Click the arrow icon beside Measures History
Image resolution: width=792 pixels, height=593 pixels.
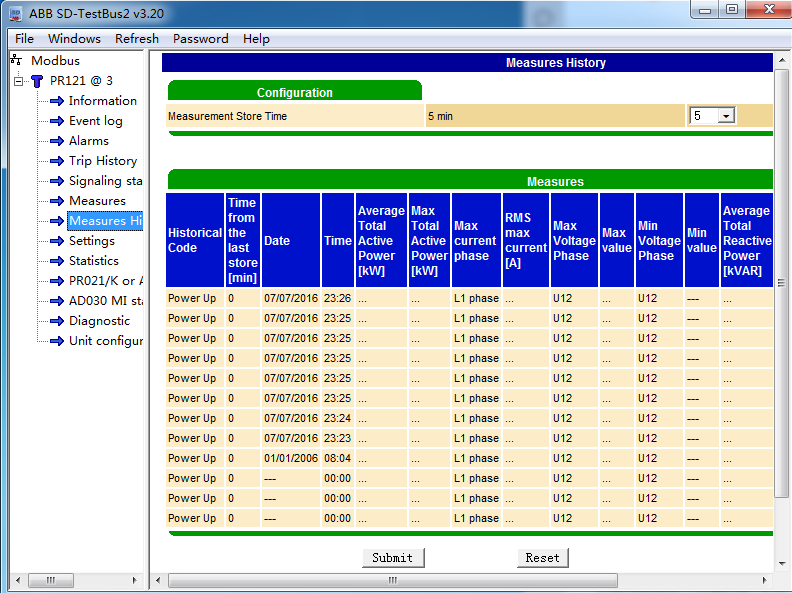57,221
